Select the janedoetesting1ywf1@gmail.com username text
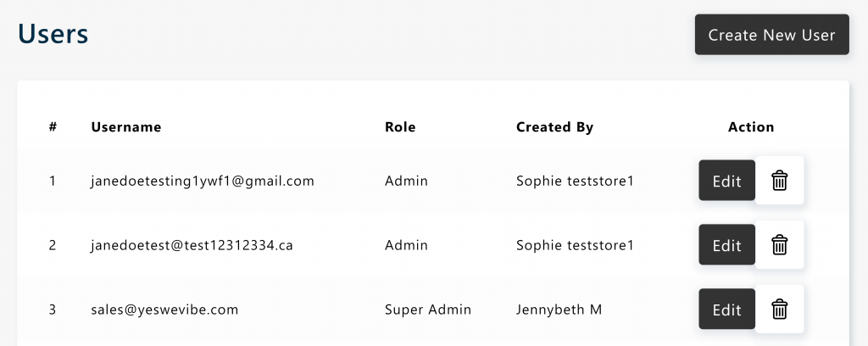 pyautogui.click(x=203, y=181)
